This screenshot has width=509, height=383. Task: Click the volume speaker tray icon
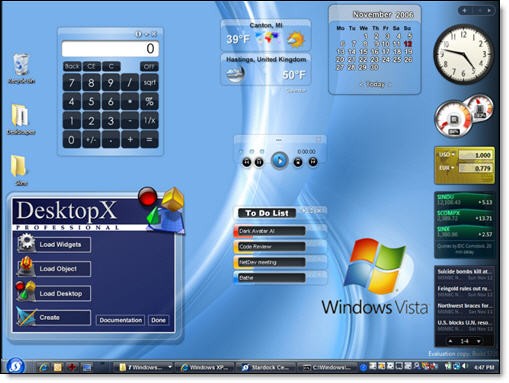(465, 367)
